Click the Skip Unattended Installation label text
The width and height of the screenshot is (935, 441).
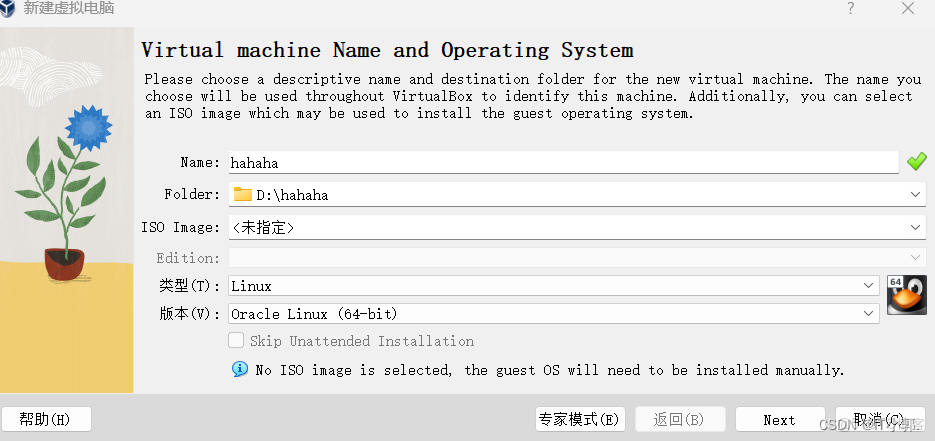362,341
